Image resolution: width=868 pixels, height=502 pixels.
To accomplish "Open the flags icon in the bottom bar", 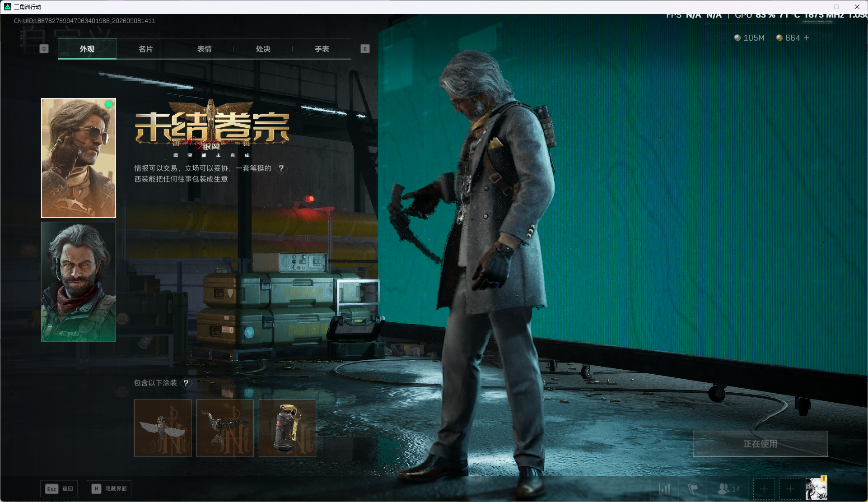I will (693, 489).
